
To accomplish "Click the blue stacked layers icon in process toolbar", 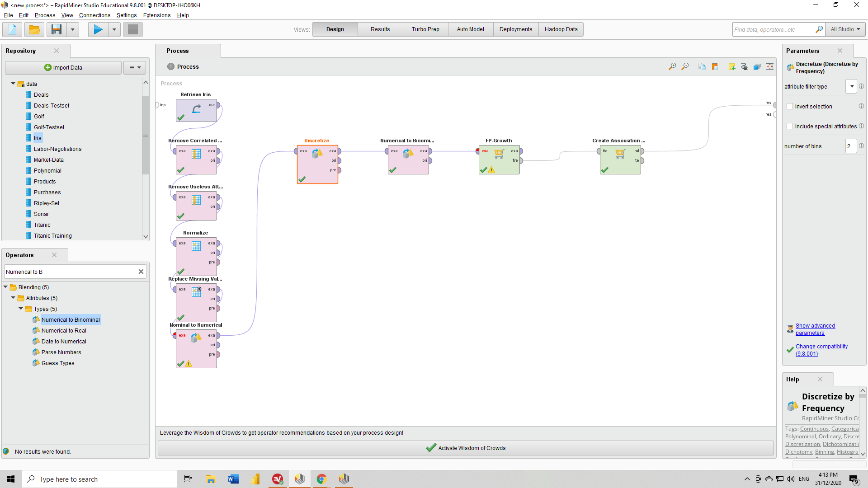I will (x=757, y=67).
